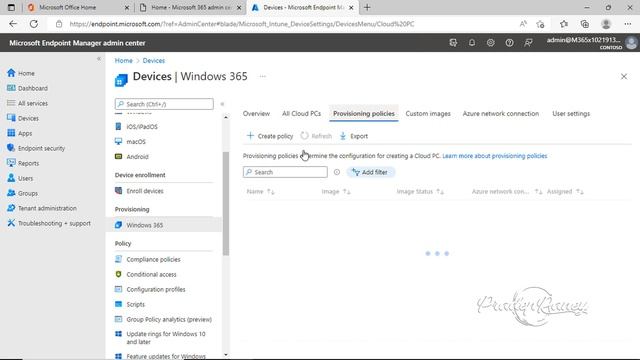Click the notifications bell icon
This screenshot has width=640, height=360.
pyautogui.click(x=472, y=42)
